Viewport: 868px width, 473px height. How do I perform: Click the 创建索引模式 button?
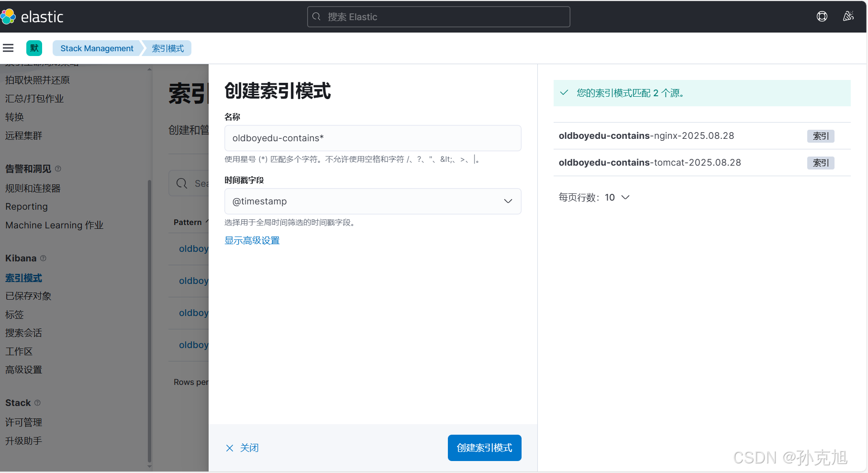pos(484,448)
